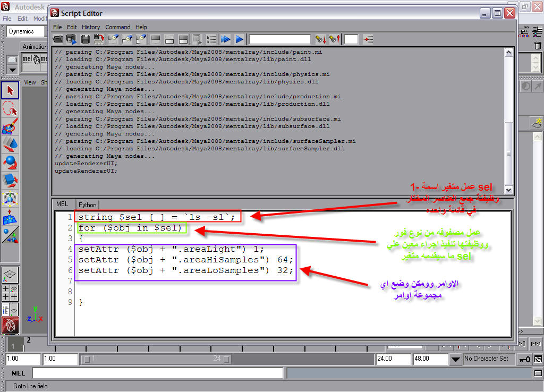The width and height of the screenshot is (544, 392).
Task: Switch to single perspective view layout
Action: [x=10, y=275]
